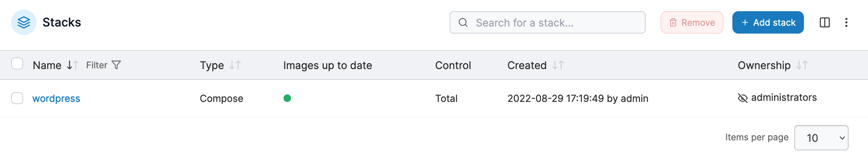
Task: Sort by Ownership using the arrows icon
Action: click(802, 65)
